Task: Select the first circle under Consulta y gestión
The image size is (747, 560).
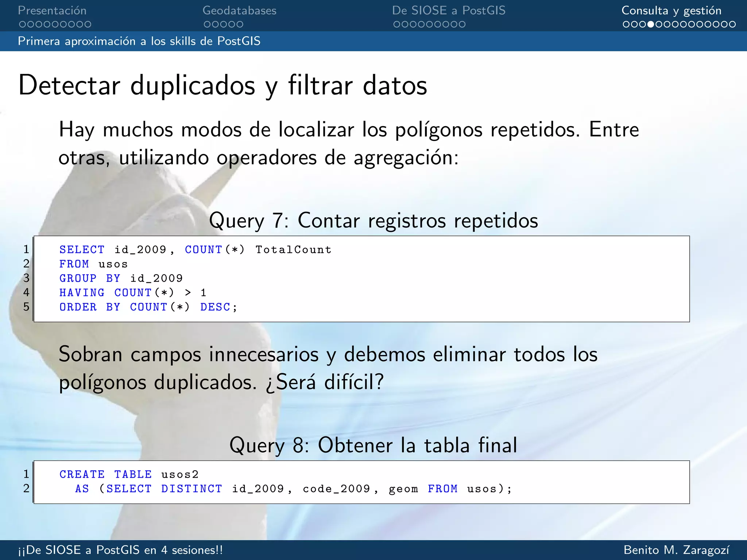Action: (x=627, y=24)
